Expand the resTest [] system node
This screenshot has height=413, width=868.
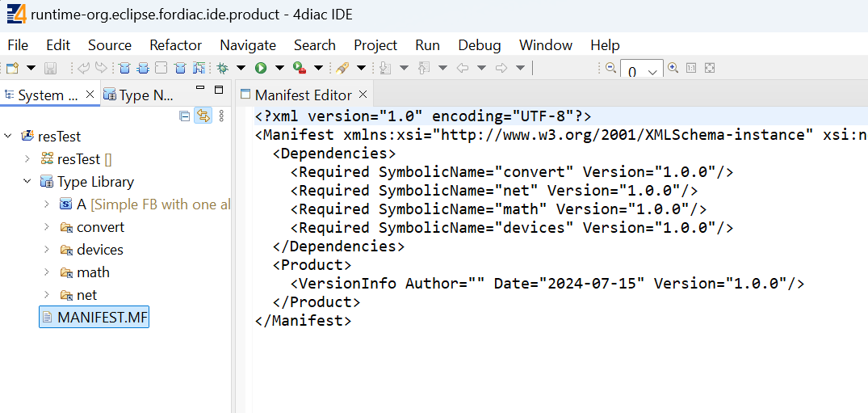(27, 159)
